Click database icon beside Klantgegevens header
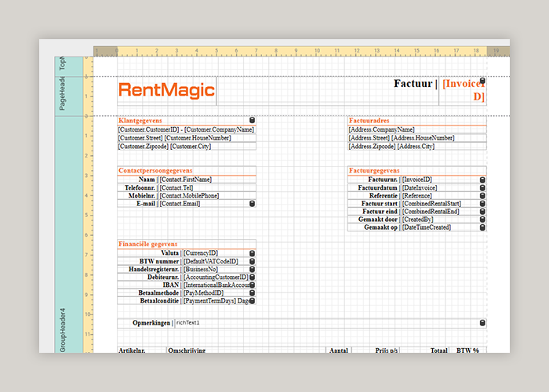Screen dimensions: 549x392 (x=252, y=121)
